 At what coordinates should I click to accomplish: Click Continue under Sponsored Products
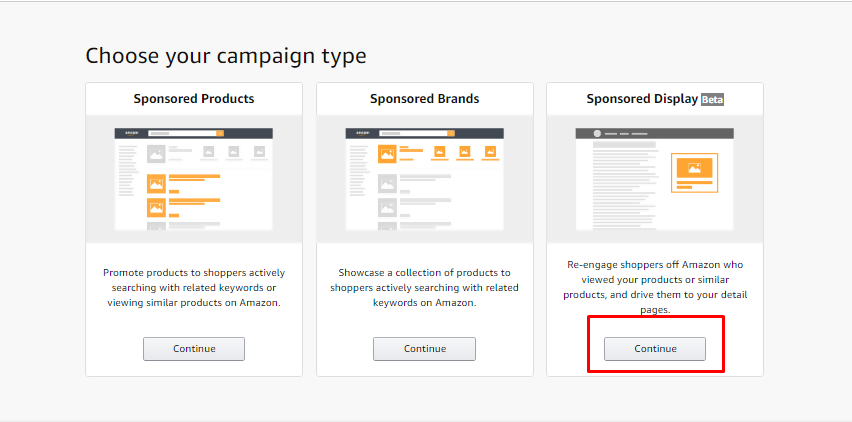pos(194,349)
